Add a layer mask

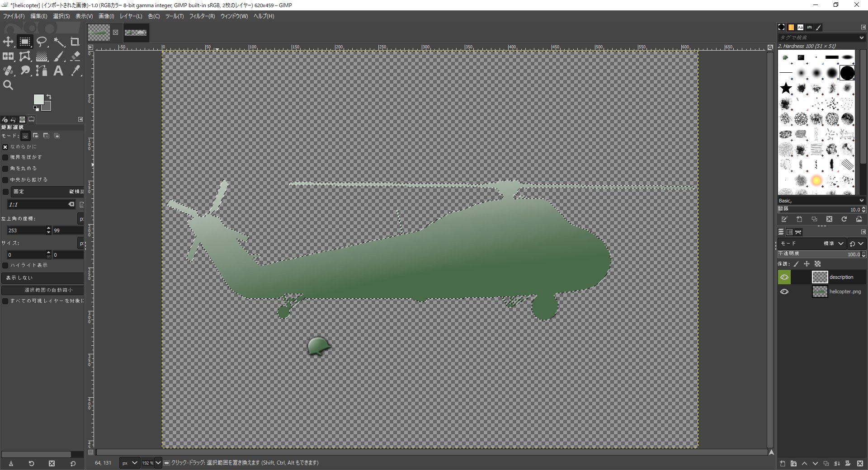tap(848, 464)
